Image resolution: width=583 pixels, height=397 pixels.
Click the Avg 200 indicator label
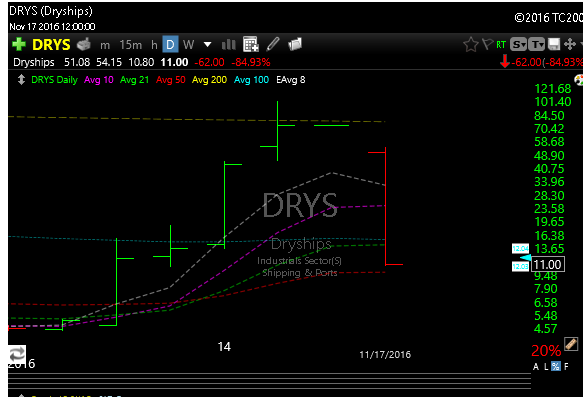[209, 80]
